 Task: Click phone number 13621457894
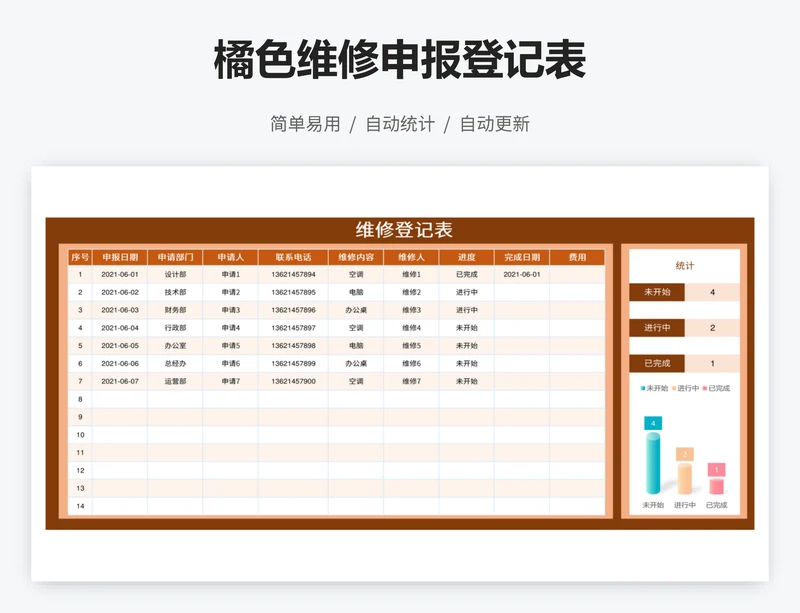click(x=293, y=275)
